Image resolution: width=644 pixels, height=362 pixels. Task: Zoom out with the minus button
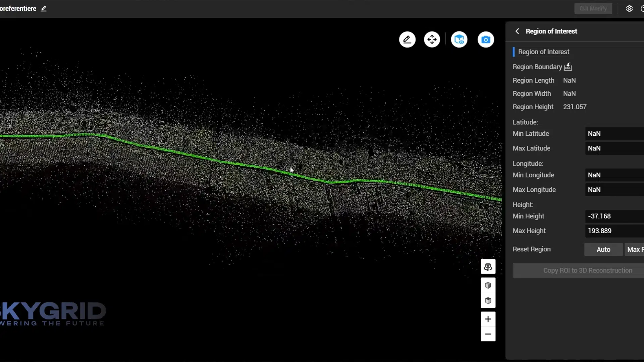point(488,334)
